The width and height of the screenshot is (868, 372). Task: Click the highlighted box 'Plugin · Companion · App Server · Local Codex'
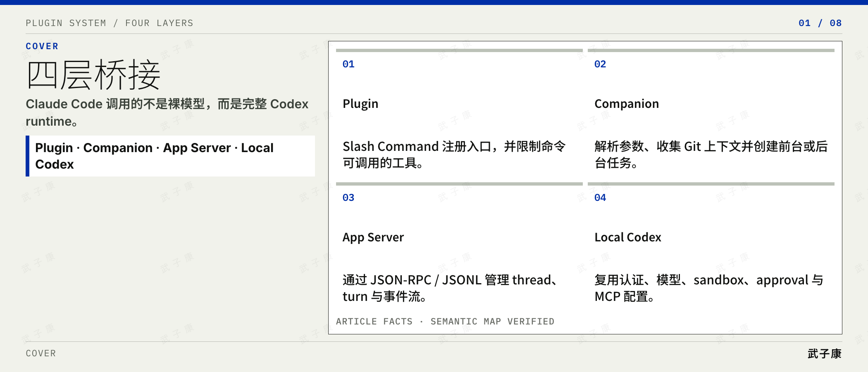click(170, 156)
